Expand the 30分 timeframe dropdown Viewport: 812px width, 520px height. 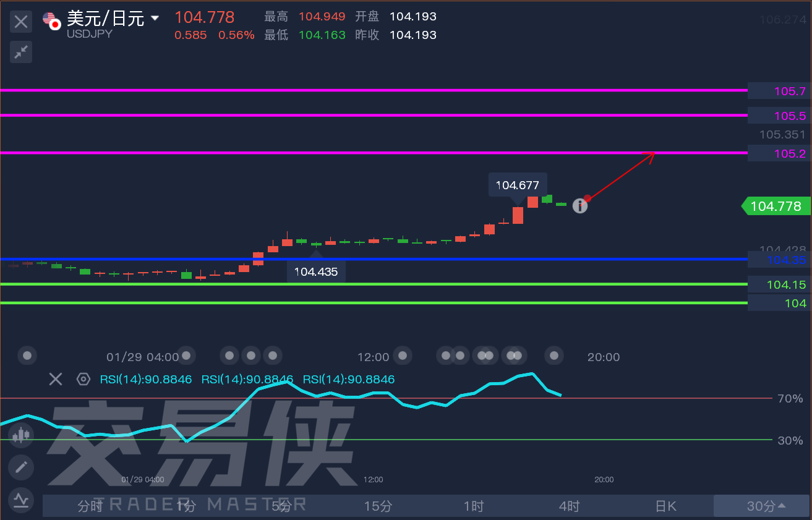click(x=762, y=506)
